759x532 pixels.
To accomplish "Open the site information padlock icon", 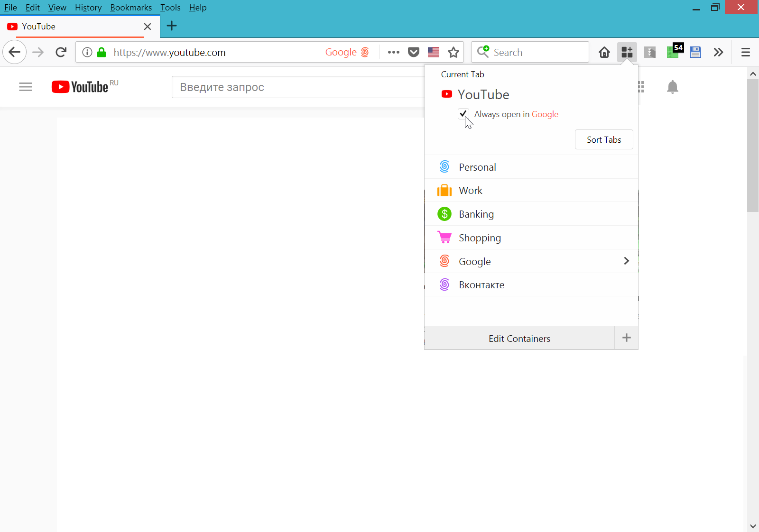I will tap(101, 52).
